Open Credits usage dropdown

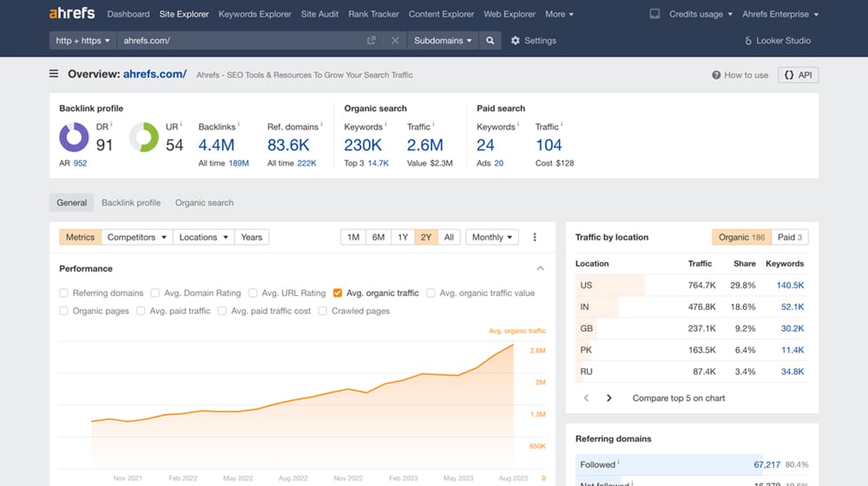700,14
